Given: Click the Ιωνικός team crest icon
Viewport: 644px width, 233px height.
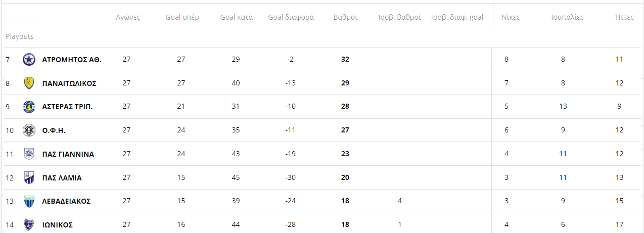Looking at the screenshot, I should (29, 225).
